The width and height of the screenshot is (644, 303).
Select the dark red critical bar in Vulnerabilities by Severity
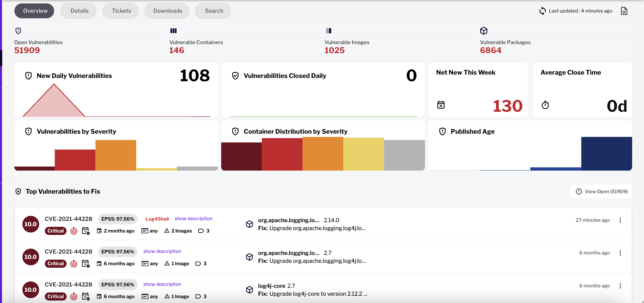coord(34,168)
